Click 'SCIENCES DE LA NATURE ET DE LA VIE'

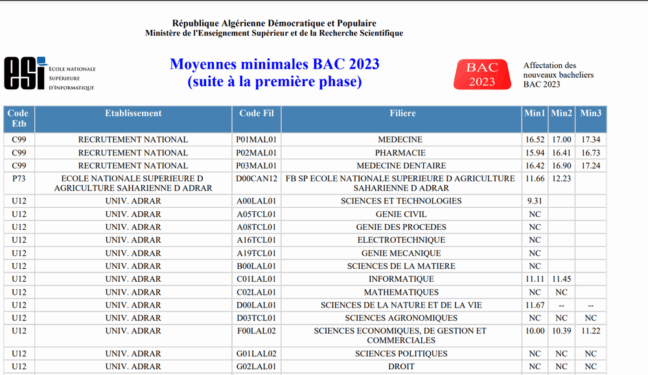401,305
